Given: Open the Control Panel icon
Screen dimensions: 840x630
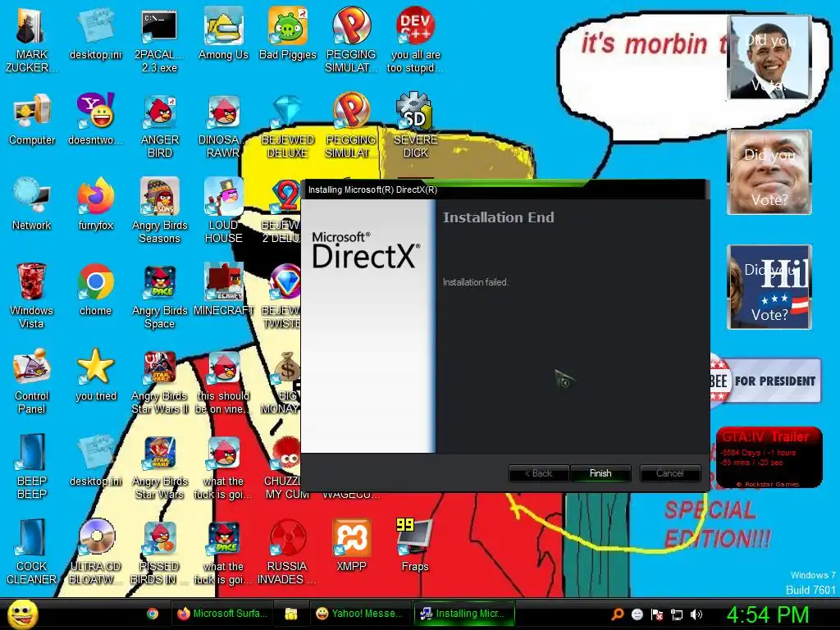Looking at the screenshot, I should (x=32, y=381).
